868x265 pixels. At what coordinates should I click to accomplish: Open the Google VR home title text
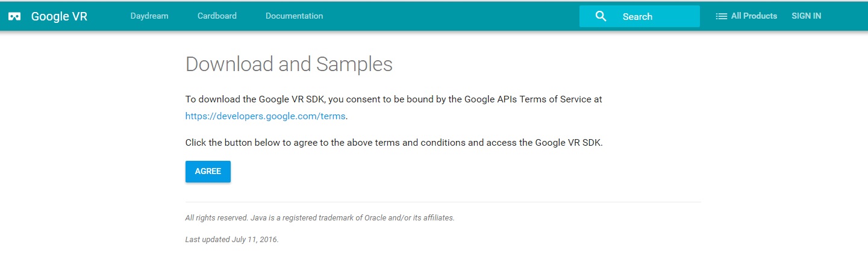(59, 16)
